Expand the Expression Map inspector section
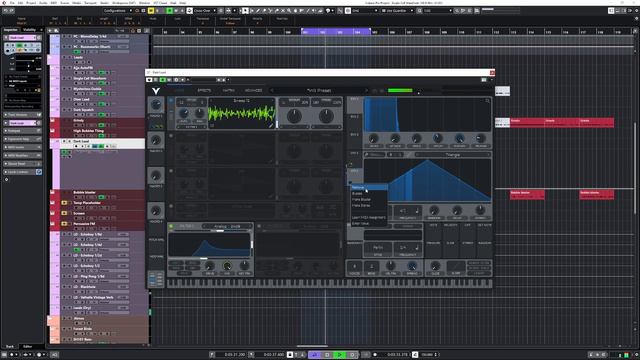 tap(22, 139)
